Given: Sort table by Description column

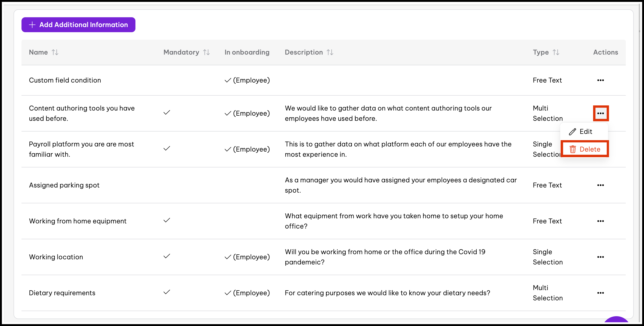Looking at the screenshot, I should pos(330,52).
